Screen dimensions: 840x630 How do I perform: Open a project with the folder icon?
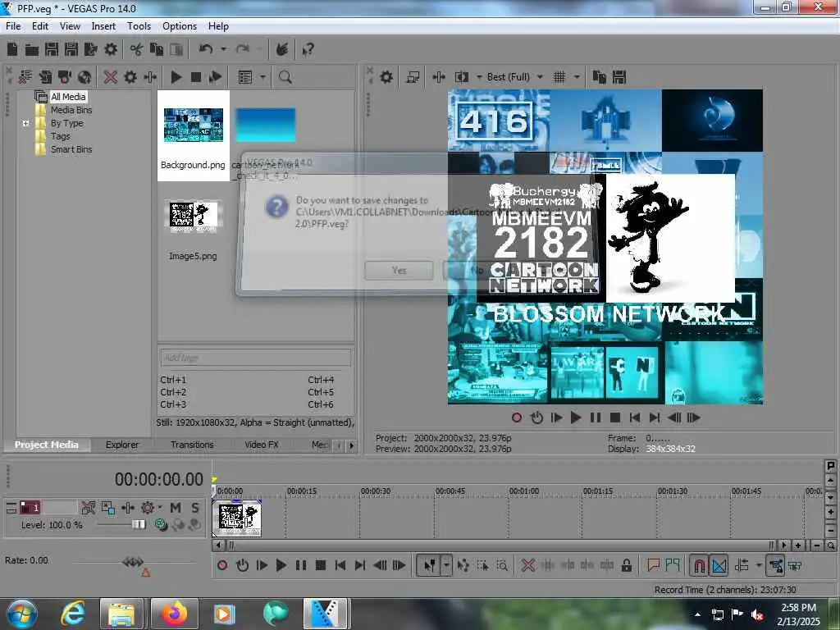point(32,50)
